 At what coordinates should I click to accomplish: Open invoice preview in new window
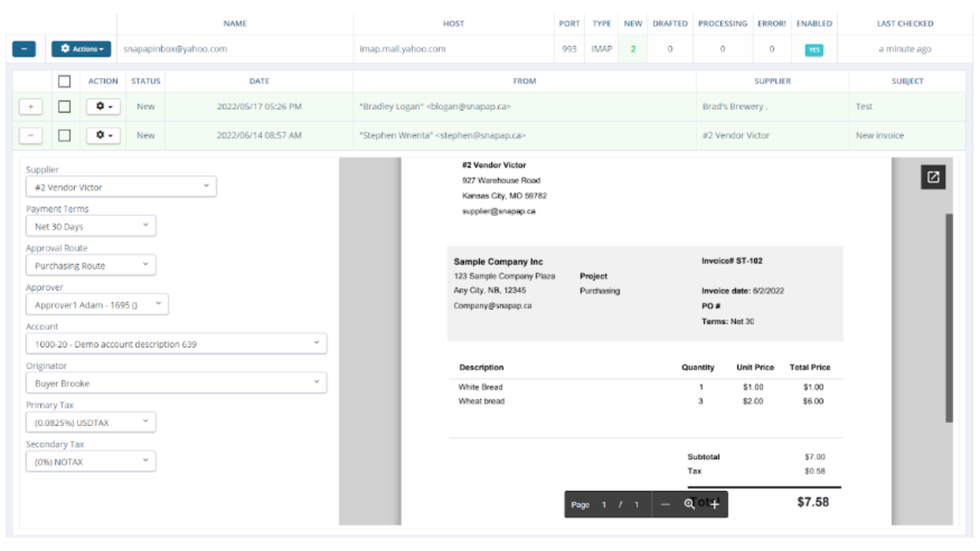pyautogui.click(x=933, y=177)
